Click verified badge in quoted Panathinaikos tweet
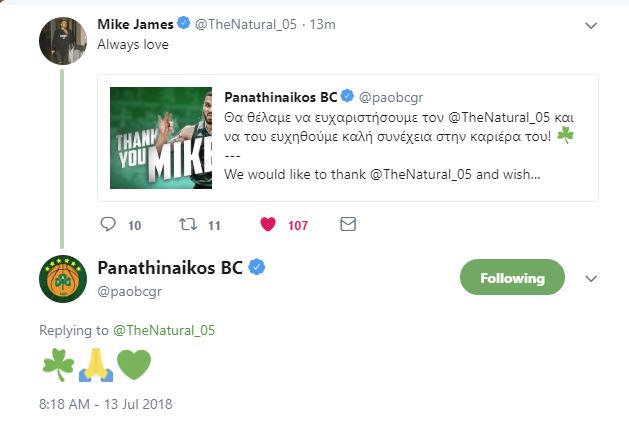Screen dimensions: 629x424 tap(347, 97)
